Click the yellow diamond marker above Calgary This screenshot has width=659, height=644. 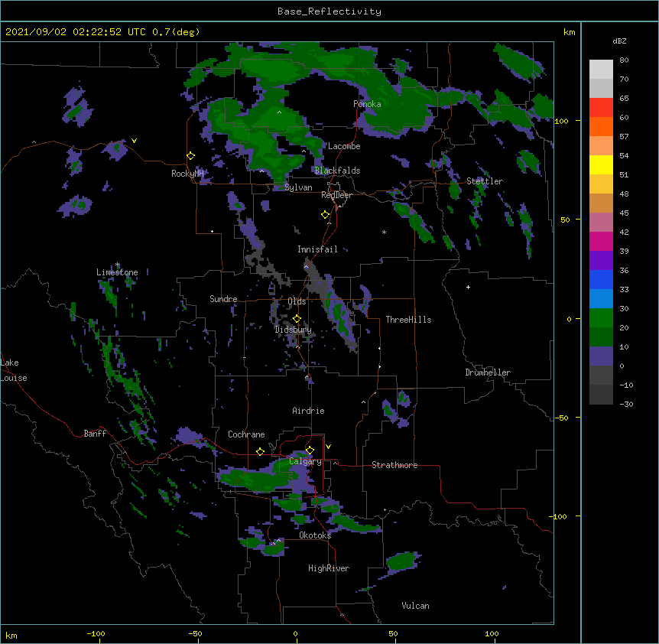coord(310,450)
